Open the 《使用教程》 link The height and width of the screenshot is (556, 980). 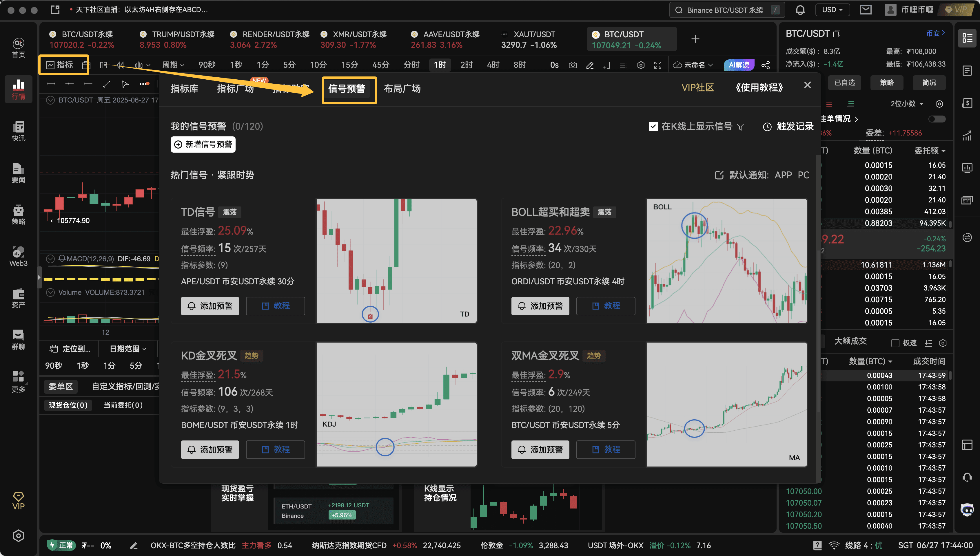(759, 88)
